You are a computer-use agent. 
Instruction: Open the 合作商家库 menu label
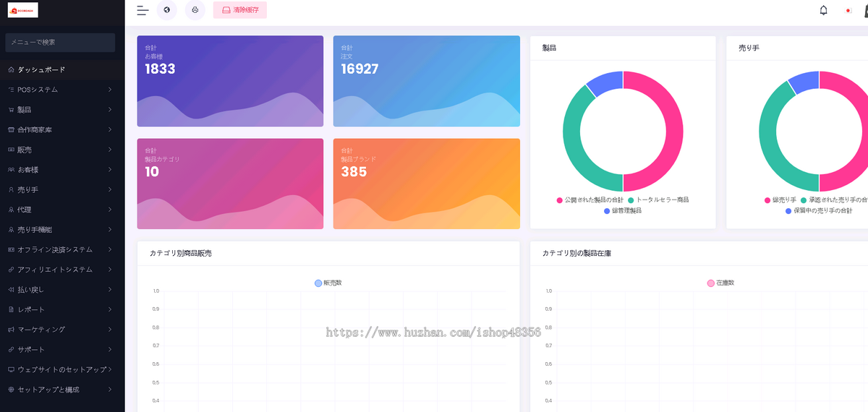tap(35, 129)
